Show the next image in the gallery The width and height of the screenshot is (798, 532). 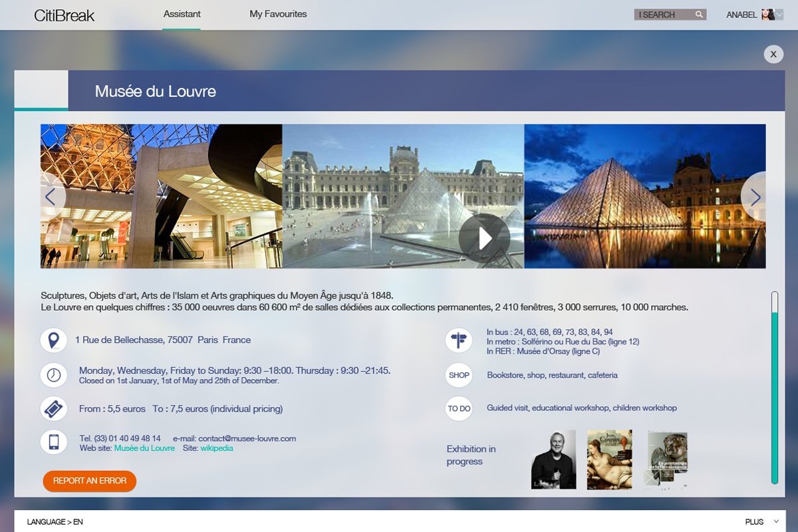pos(755,196)
